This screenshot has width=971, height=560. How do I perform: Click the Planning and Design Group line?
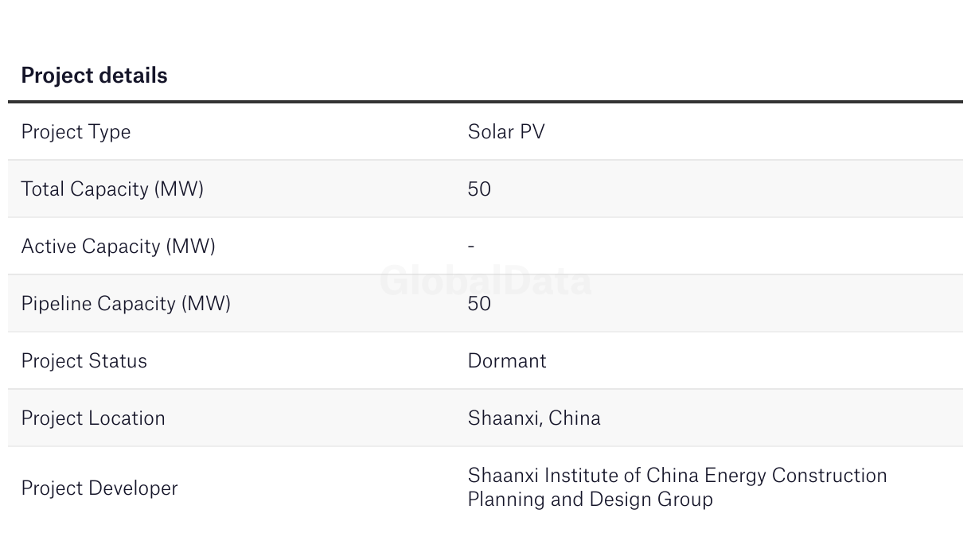pos(590,500)
